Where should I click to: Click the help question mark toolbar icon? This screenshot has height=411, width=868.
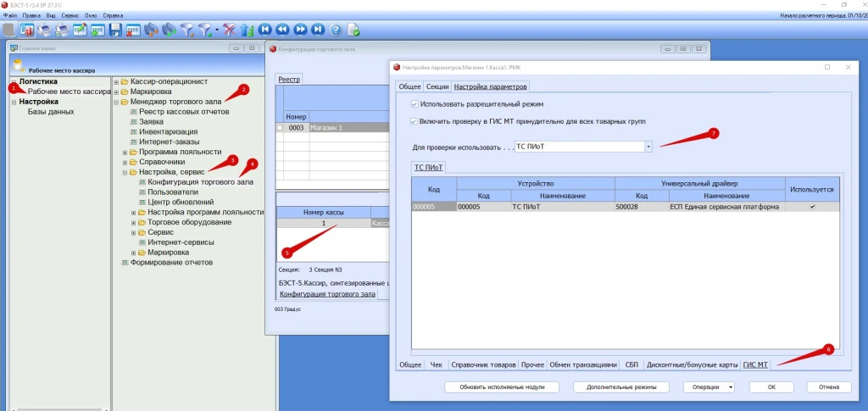tap(336, 30)
